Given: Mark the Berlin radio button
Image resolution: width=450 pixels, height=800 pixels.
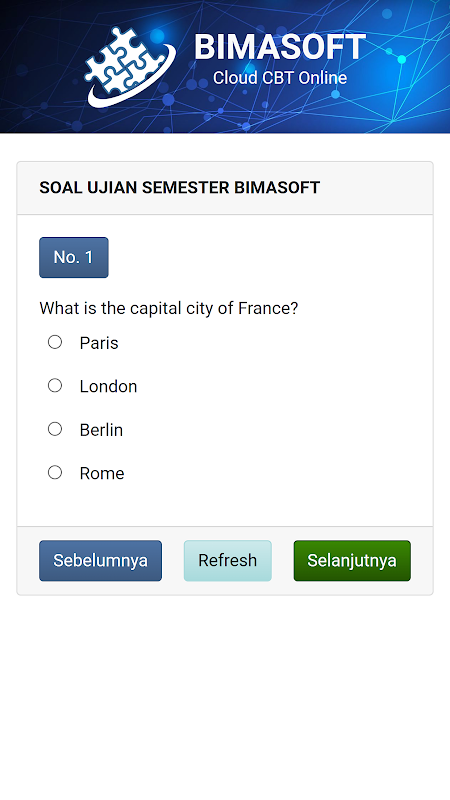Looking at the screenshot, I should point(55,429).
